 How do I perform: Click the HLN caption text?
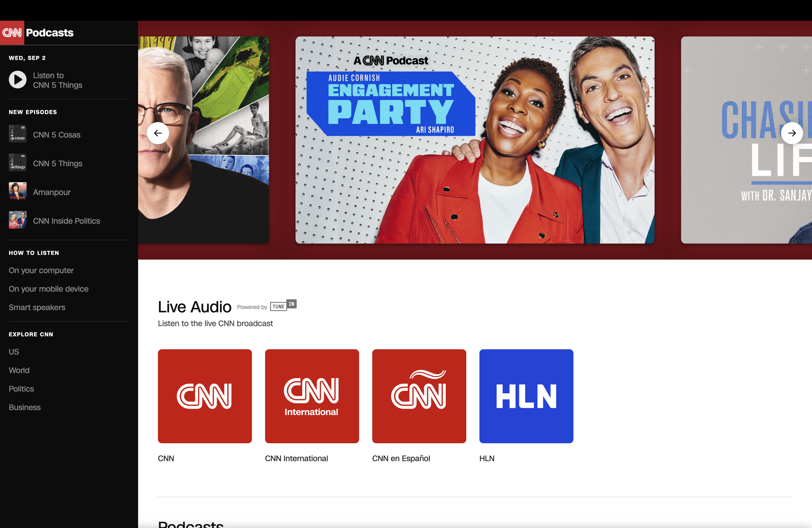[487, 458]
